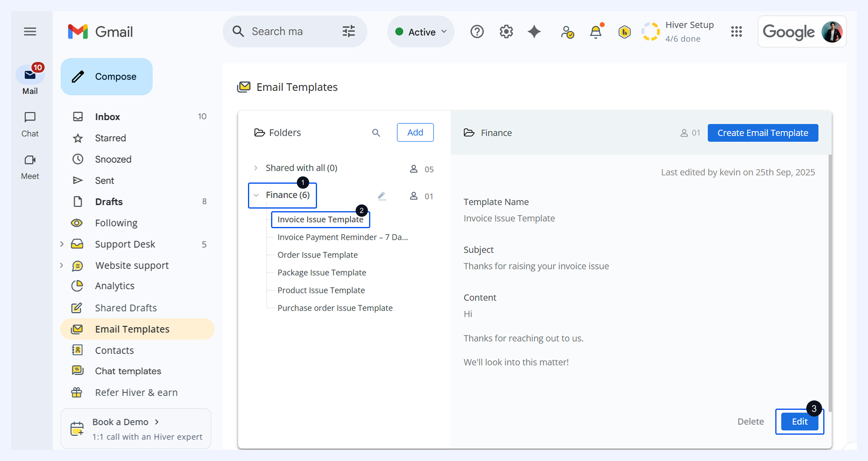
Task: Click the user availability icon
Action: click(567, 32)
